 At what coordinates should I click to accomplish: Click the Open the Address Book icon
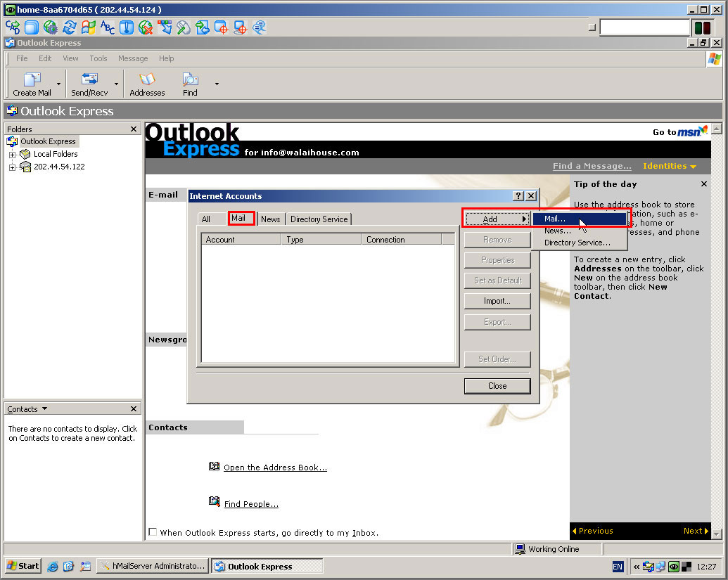[214, 466]
